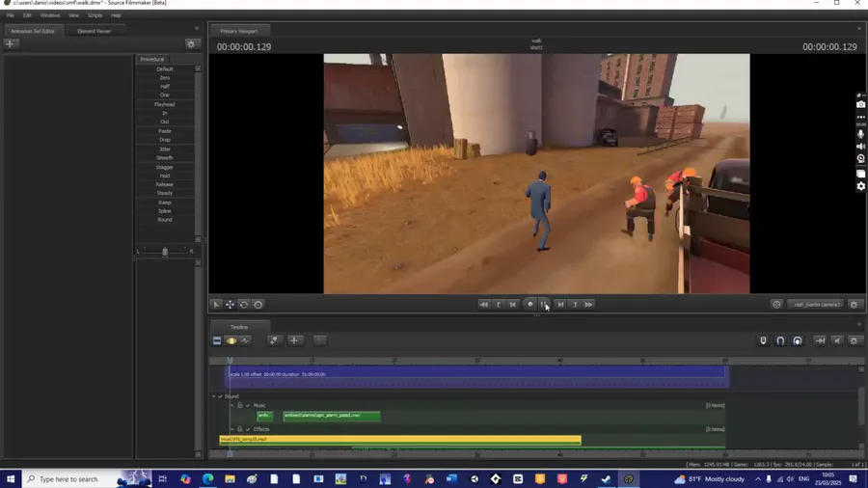Apply the Spline preset
Screen dimensions: 868x488
(x=165, y=211)
